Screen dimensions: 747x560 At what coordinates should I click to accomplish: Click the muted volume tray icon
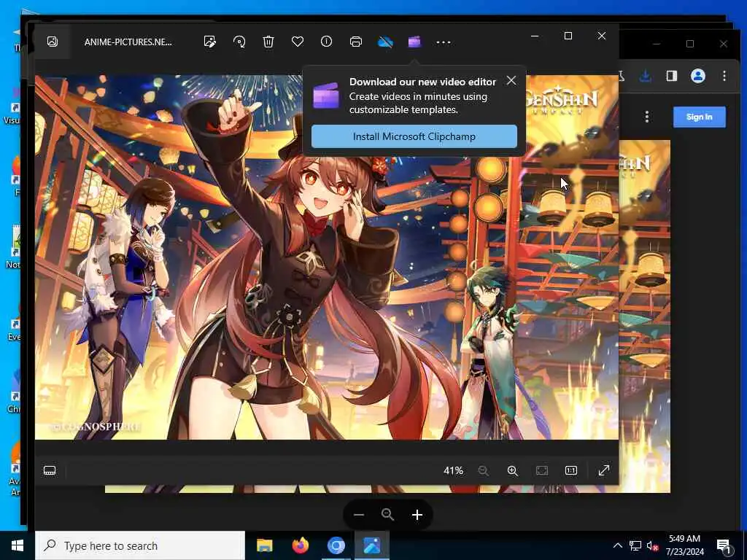[652, 545]
